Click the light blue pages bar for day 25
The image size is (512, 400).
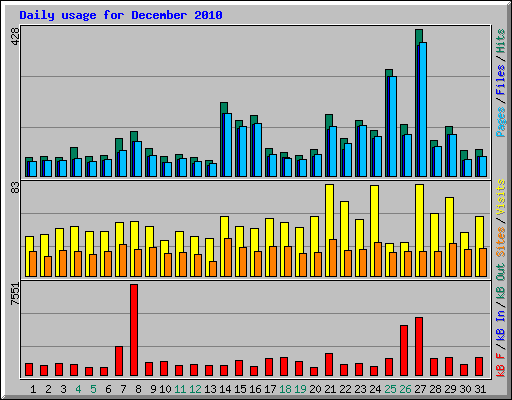393,126
